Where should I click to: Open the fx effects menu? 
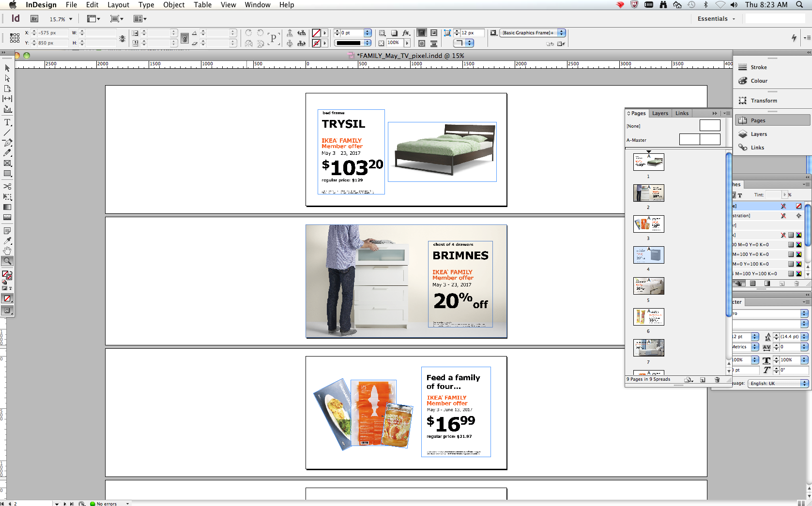tap(406, 33)
